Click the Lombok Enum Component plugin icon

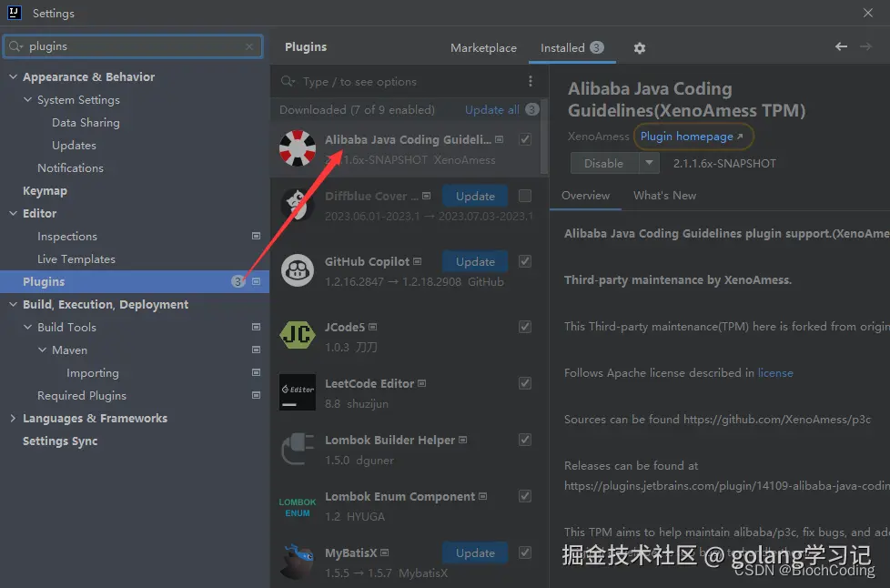(298, 507)
